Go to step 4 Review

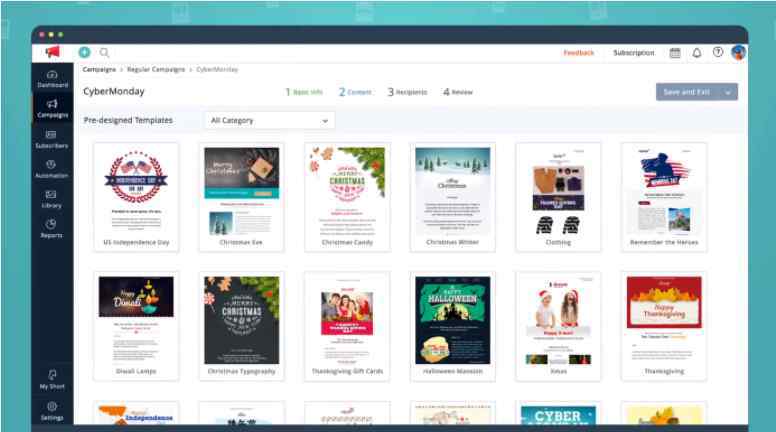click(458, 92)
